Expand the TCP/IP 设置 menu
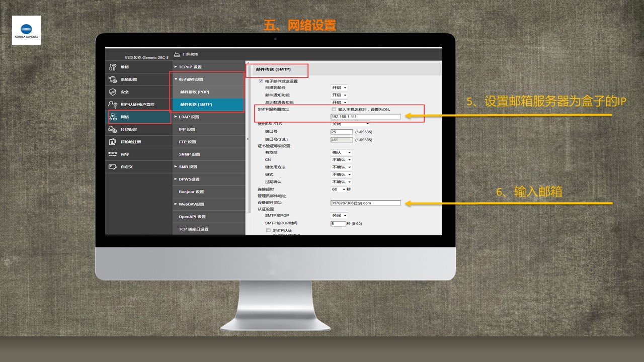644x362 pixels. tap(190, 67)
